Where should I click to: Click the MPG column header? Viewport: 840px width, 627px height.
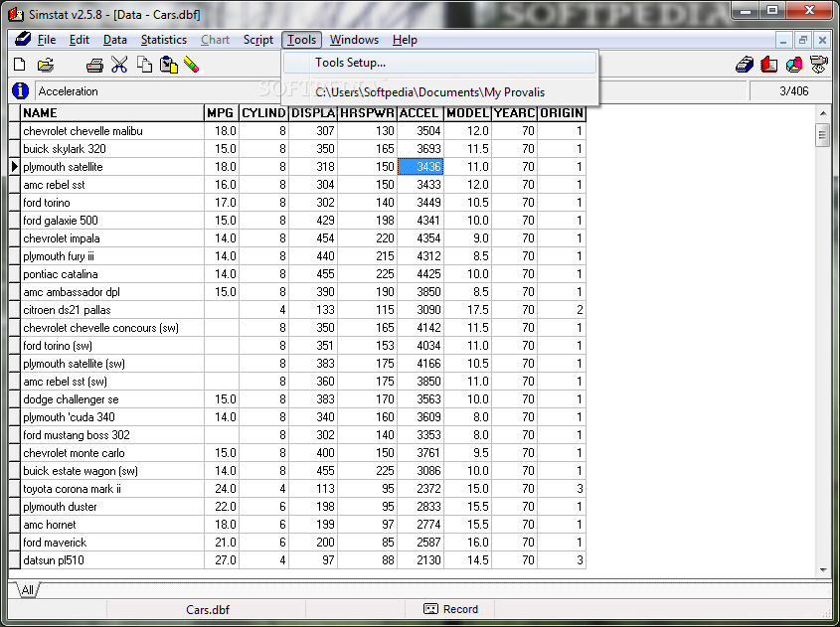pyautogui.click(x=222, y=113)
